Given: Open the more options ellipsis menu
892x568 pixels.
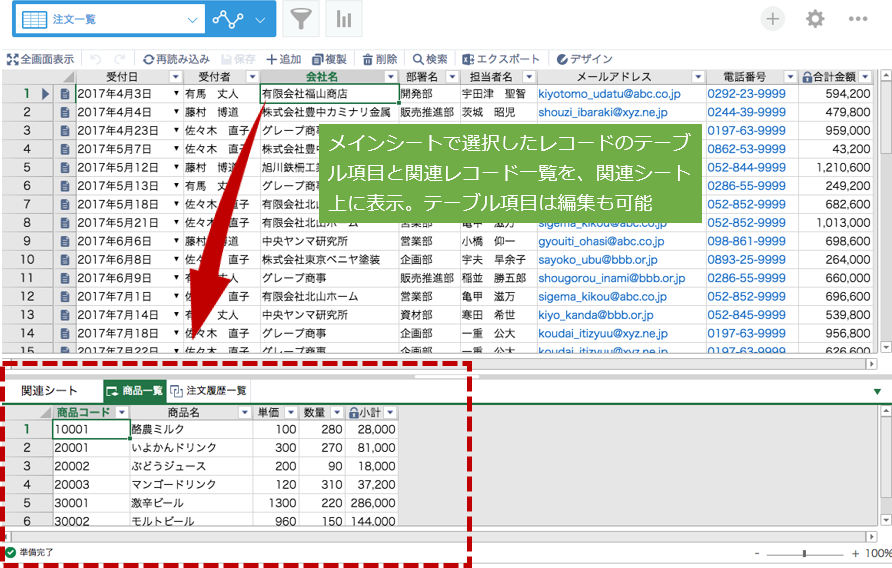Looking at the screenshot, I should pyautogui.click(x=858, y=19).
